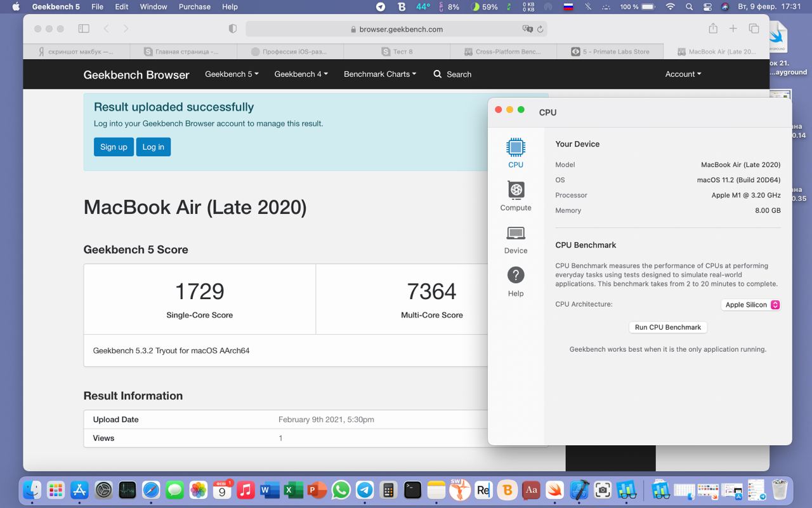812x508 pixels.
Task: Open the Apple menu
Action: tap(16, 7)
